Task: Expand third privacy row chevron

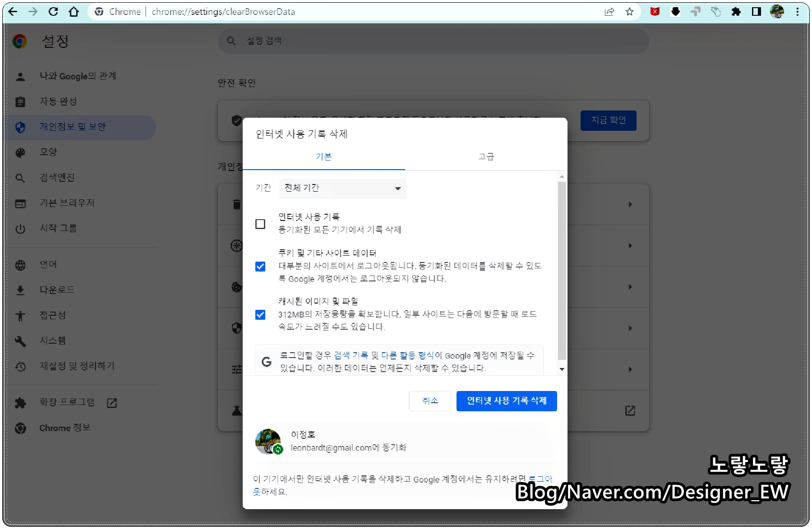Action: [x=630, y=287]
